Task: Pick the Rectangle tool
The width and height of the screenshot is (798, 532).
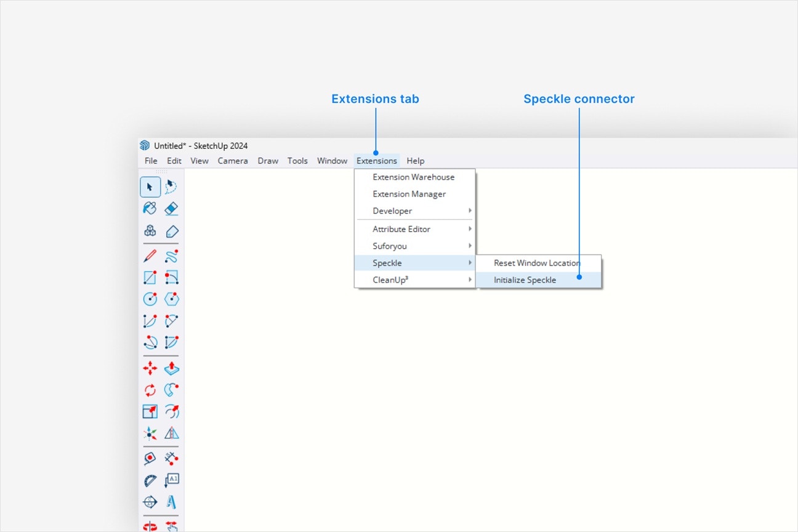Action: (x=150, y=277)
